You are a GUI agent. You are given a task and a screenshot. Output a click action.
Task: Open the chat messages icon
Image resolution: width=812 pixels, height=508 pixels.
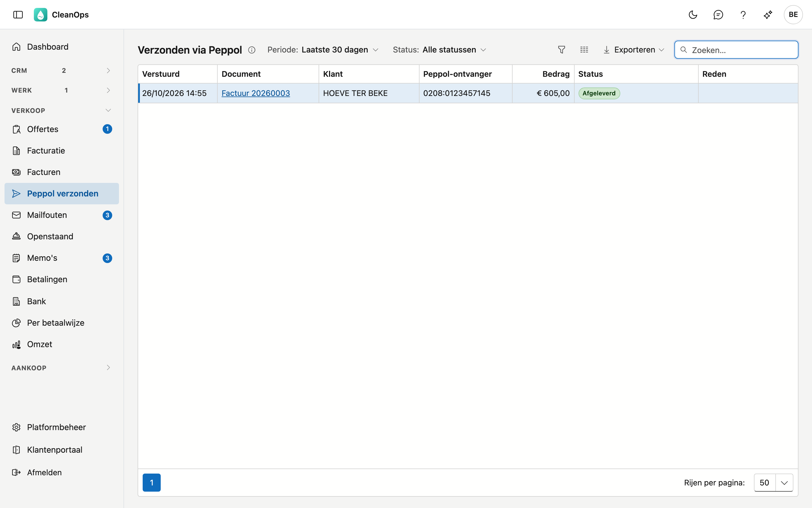pos(718,14)
